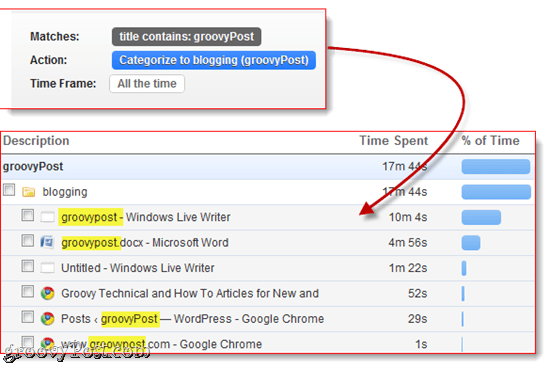550x368 pixels.
Task: Click the 'Action:' label
Action: (48, 60)
